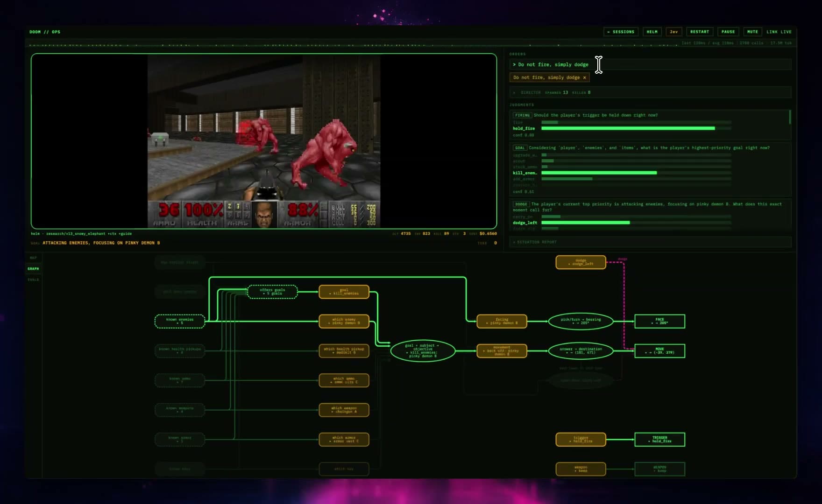The width and height of the screenshot is (822, 504).
Task: Select the 'pick/turn → bearing' ellipse
Action: pos(581,321)
